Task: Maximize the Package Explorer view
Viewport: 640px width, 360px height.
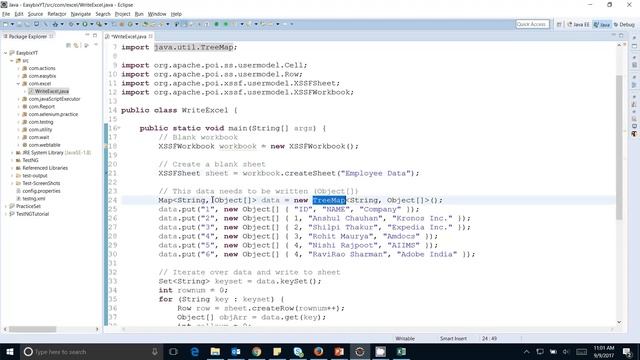Action: point(95,36)
